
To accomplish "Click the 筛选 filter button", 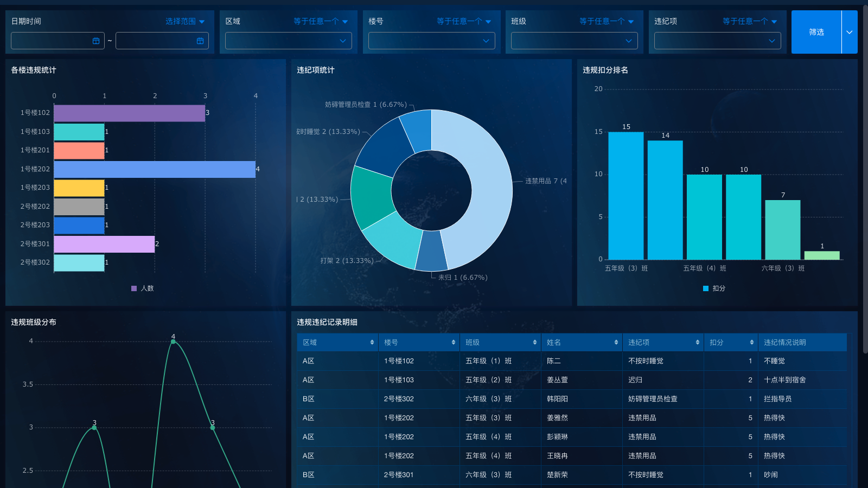I will point(816,32).
